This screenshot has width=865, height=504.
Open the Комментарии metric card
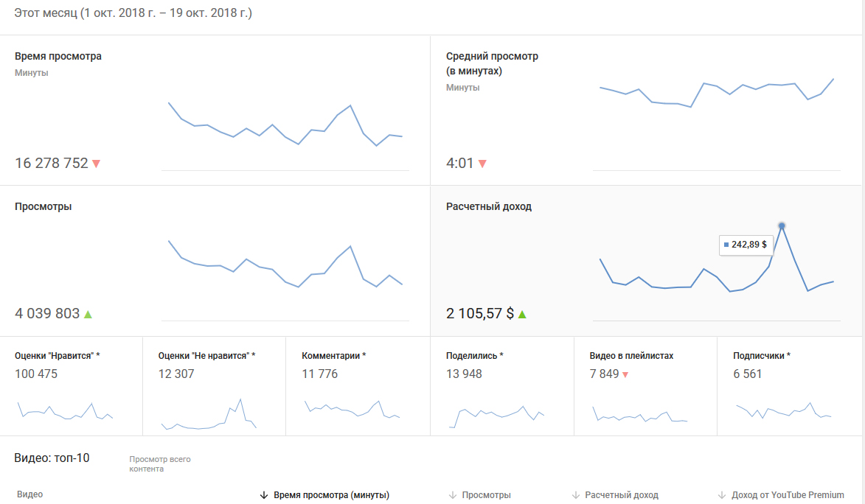click(333, 356)
